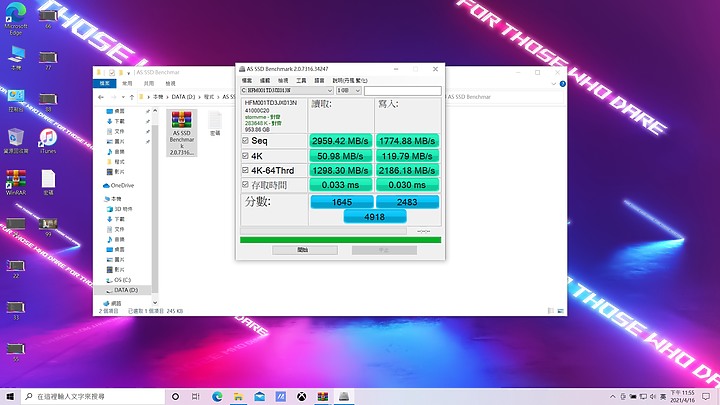Open Cortana circle on taskbar
Image resolution: width=720 pixels, height=405 pixels.
click(175, 396)
